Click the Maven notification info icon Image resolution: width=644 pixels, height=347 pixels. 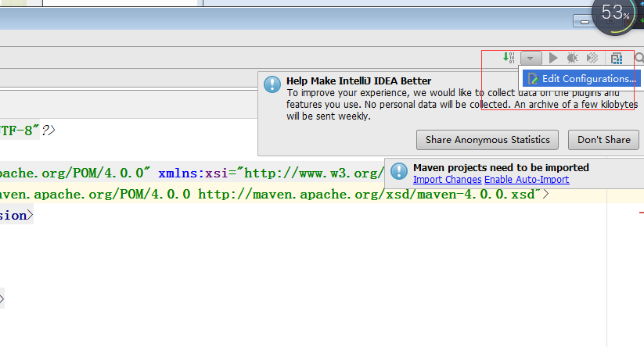(399, 171)
